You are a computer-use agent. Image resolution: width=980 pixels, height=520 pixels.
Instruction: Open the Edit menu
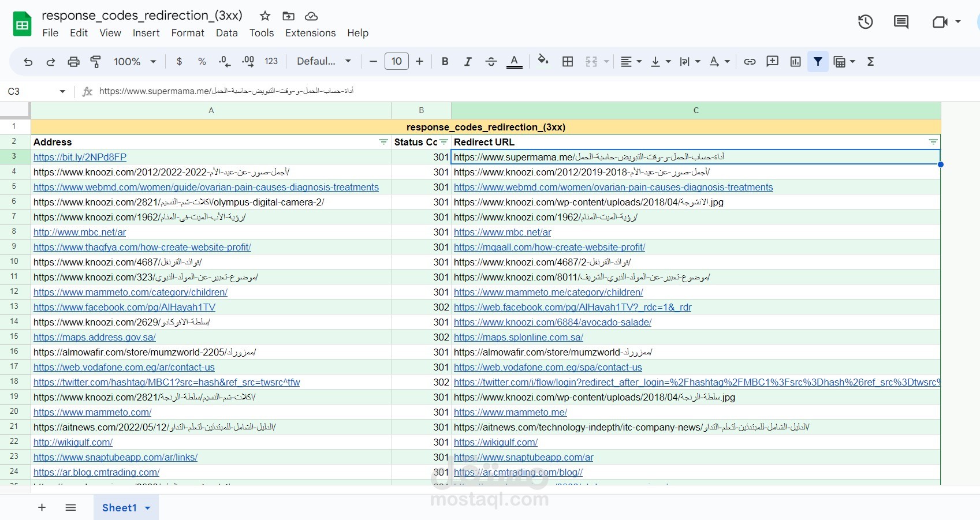(79, 33)
